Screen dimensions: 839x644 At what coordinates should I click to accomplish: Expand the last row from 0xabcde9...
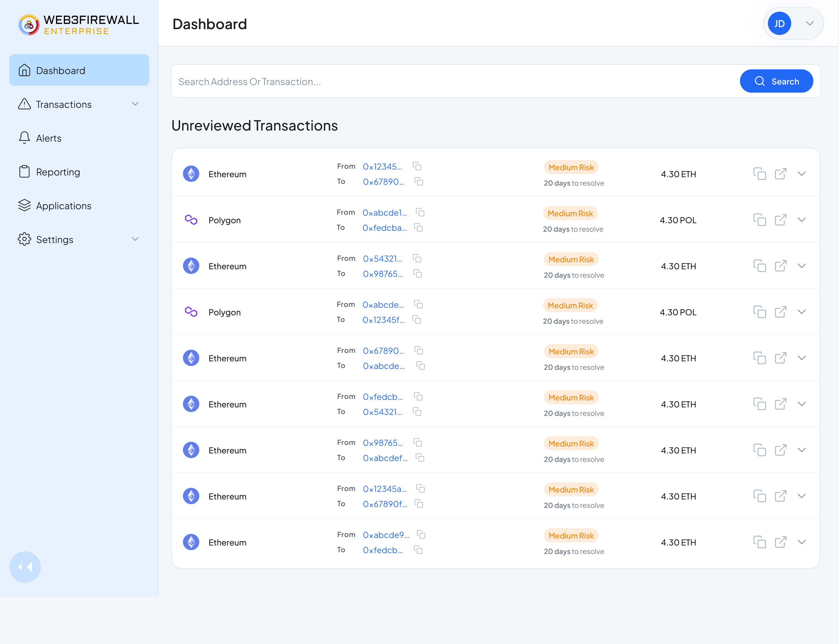(801, 542)
